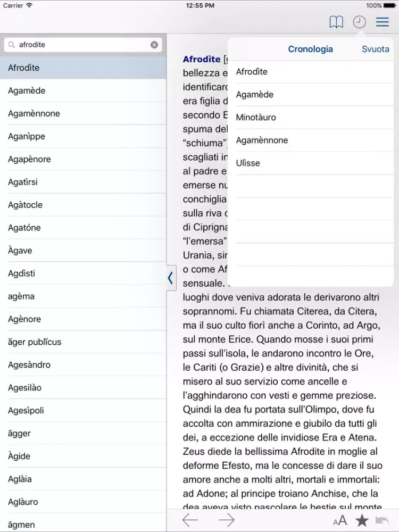Tap the undo arrow icon

coord(382,521)
